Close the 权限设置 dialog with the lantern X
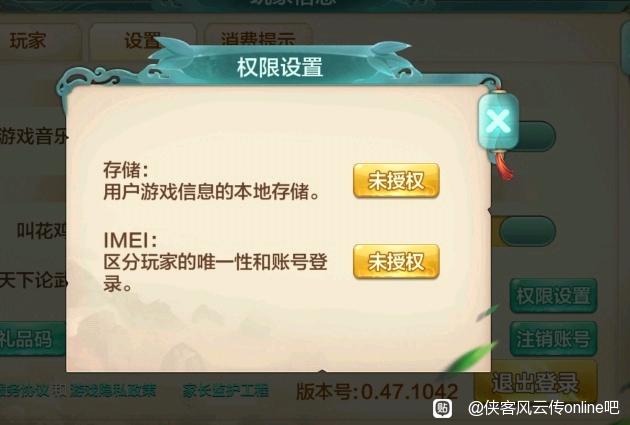 click(498, 121)
